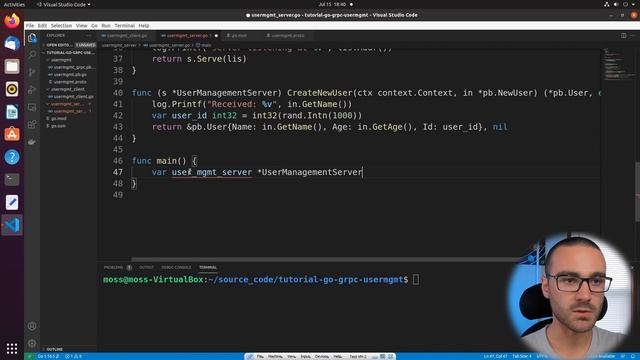Open the Terminal menu
640x360 pixels.
pyautogui.click(x=124, y=25)
